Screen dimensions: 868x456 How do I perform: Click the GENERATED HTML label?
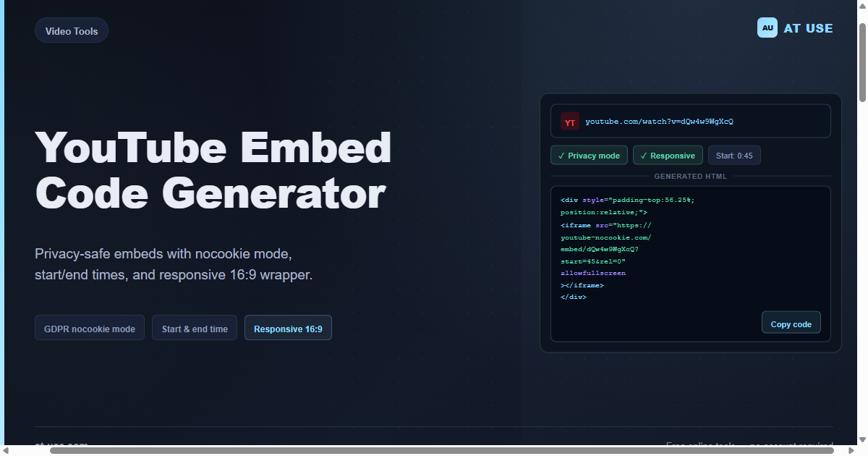point(691,176)
